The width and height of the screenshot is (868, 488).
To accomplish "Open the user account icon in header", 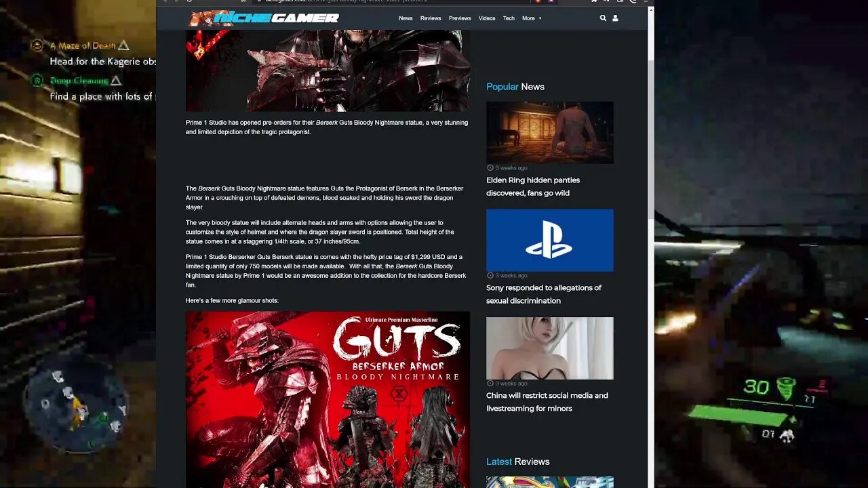I will pos(615,18).
